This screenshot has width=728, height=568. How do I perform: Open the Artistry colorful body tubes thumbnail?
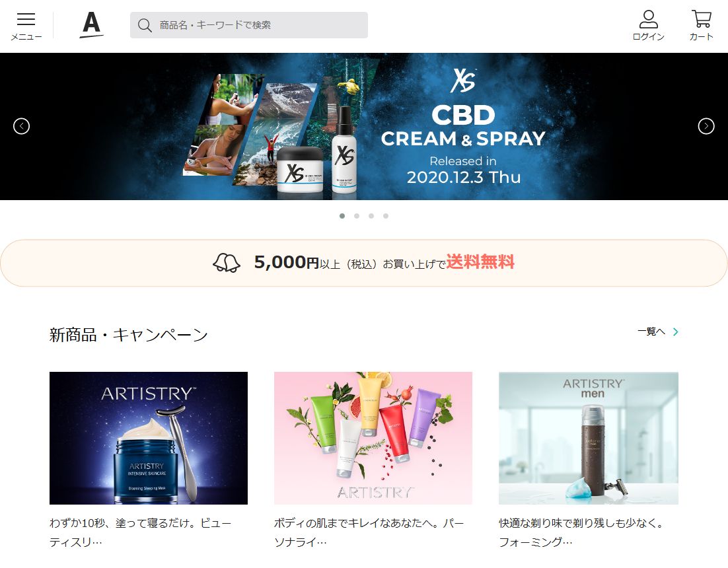click(373, 438)
